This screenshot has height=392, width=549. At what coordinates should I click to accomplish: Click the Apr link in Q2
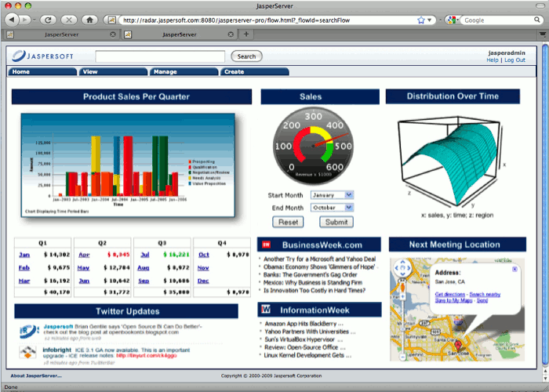[84, 255]
